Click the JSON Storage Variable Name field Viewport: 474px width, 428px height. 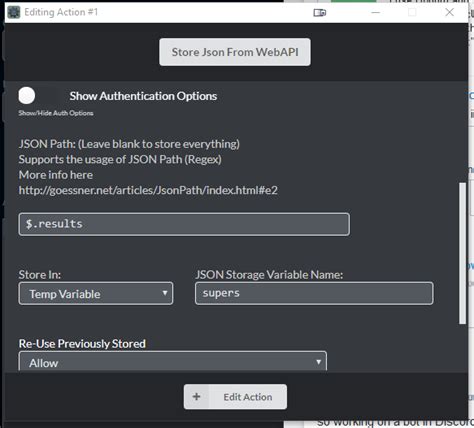pos(314,293)
